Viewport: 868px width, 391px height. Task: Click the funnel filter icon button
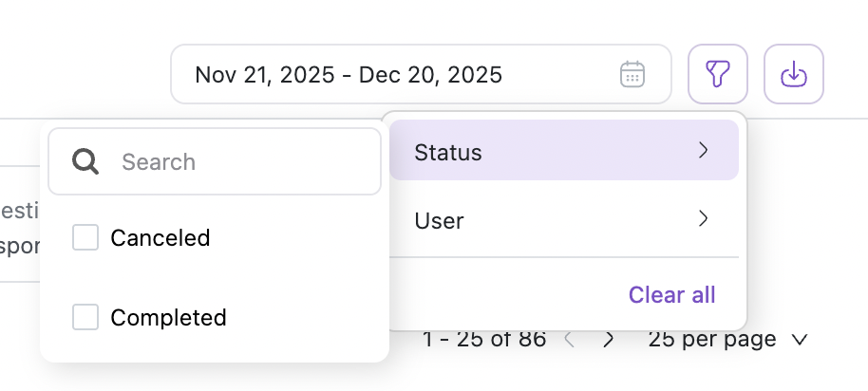click(718, 74)
